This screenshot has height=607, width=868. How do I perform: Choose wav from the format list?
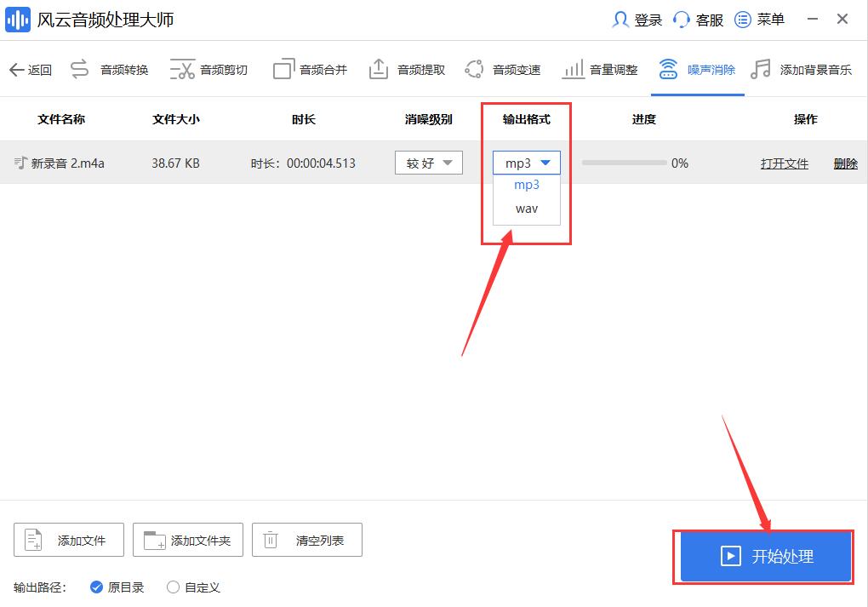pos(527,209)
